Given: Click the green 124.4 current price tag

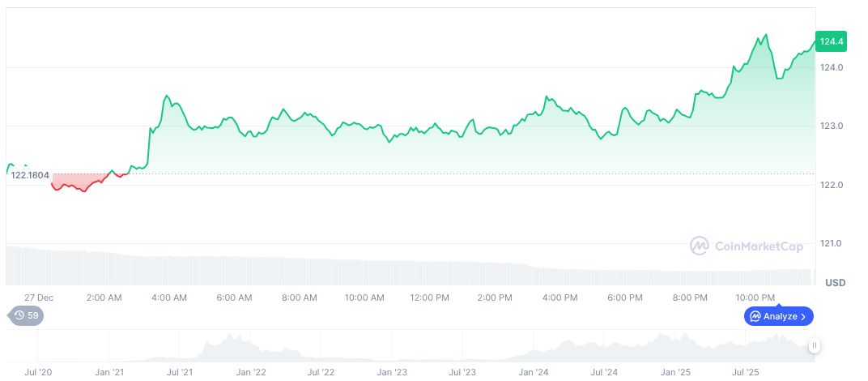Looking at the screenshot, I should pos(832,41).
